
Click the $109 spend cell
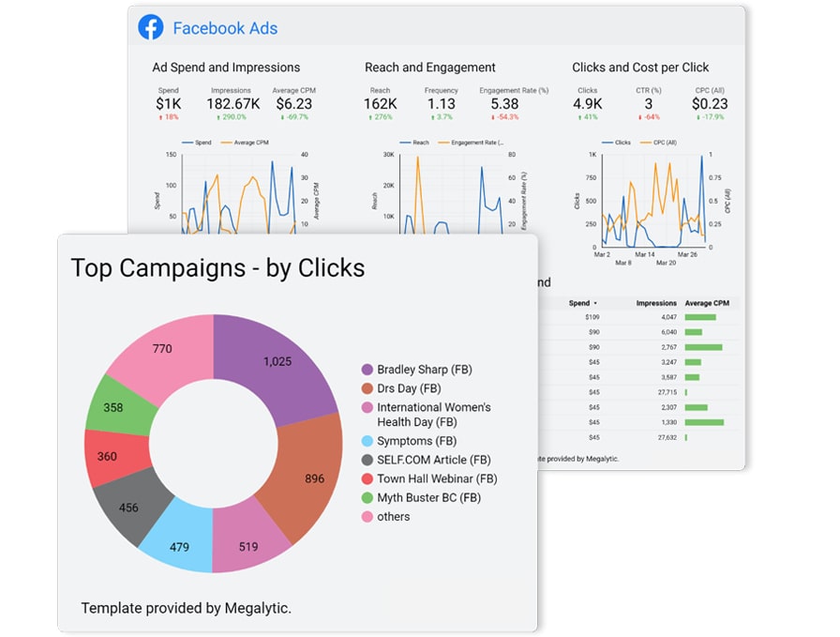[592, 317]
